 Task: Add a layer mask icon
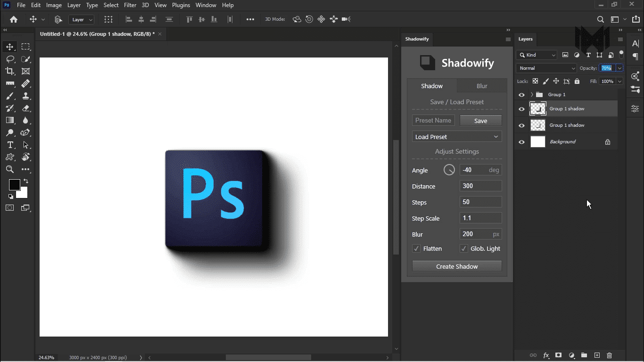point(559,355)
